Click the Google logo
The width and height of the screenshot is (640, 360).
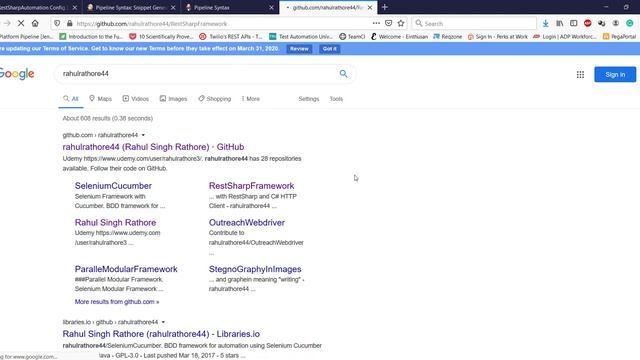point(17,74)
